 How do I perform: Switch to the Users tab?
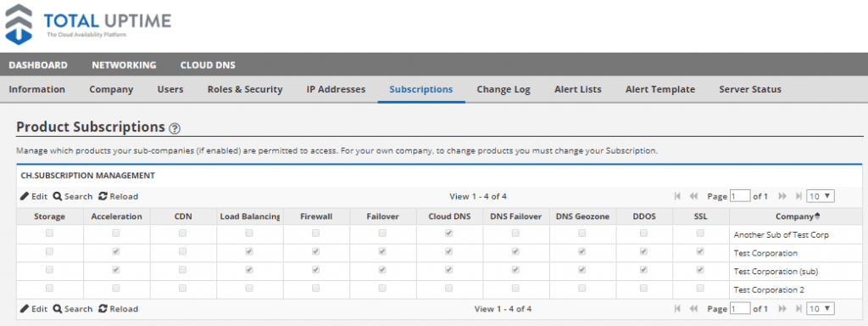pos(170,89)
